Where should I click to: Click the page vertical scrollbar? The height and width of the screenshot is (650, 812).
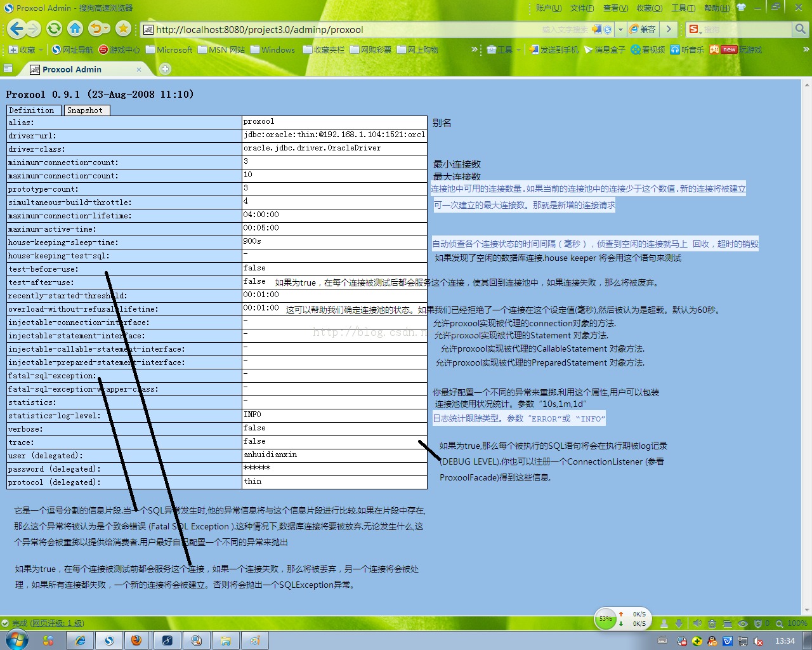tap(807, 346)
